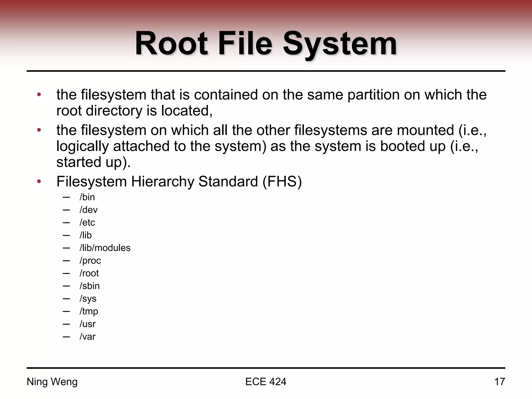Select the 'ECE 424' footer label

(266, 382)
